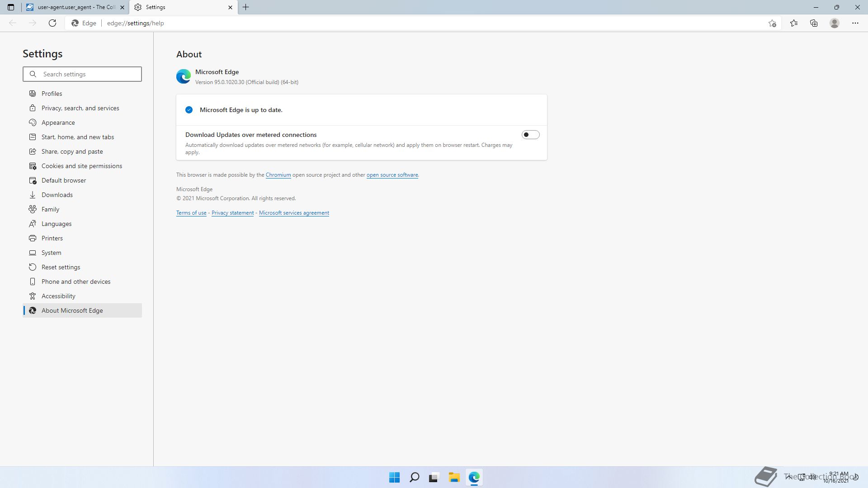Click the browser refresh button
The width and height of the screenshot is (868, 488).
[x=52, y=23]
